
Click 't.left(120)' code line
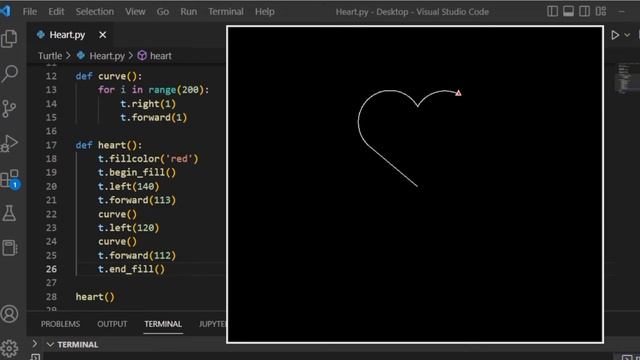(129, 228)
